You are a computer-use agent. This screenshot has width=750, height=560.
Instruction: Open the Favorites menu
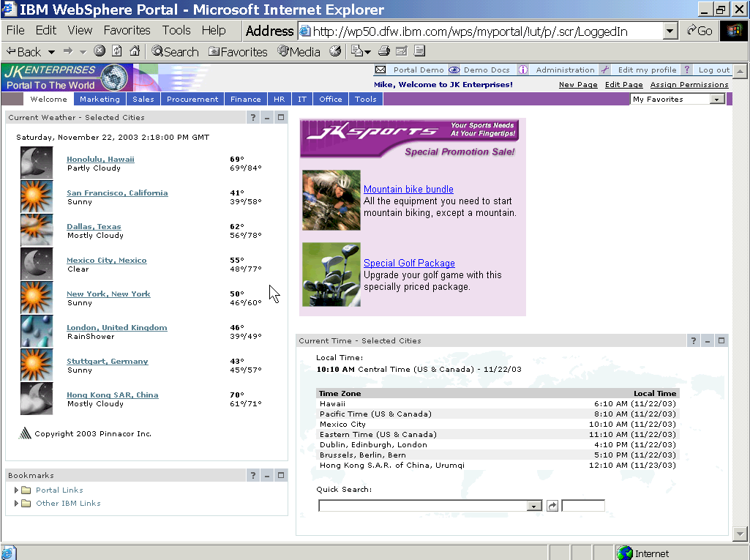click(127, 30)
